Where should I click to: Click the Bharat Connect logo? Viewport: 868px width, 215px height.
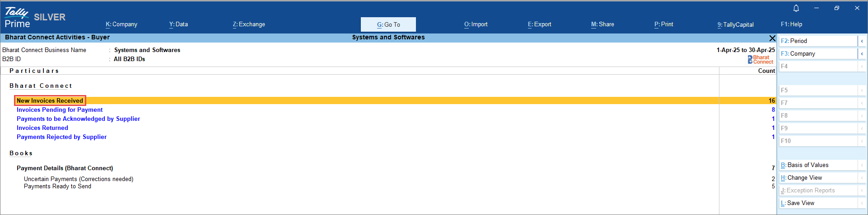(x=761, y=59)
